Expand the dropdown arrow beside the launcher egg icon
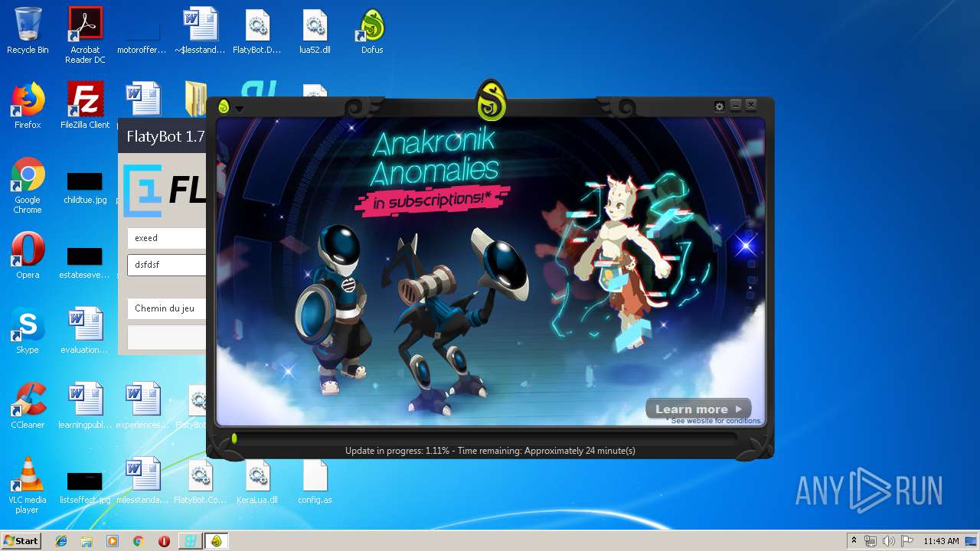This screenshot has width=980, height=551. [240, 109]
